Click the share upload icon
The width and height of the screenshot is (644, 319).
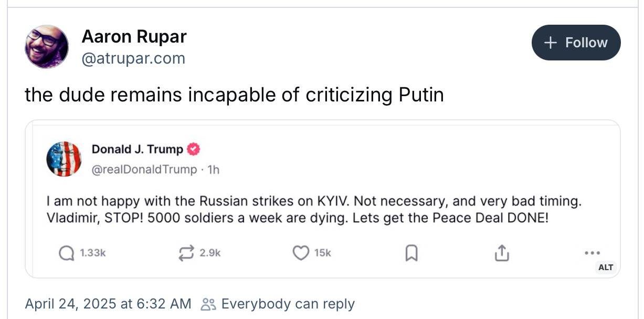[x=502, y=253]
